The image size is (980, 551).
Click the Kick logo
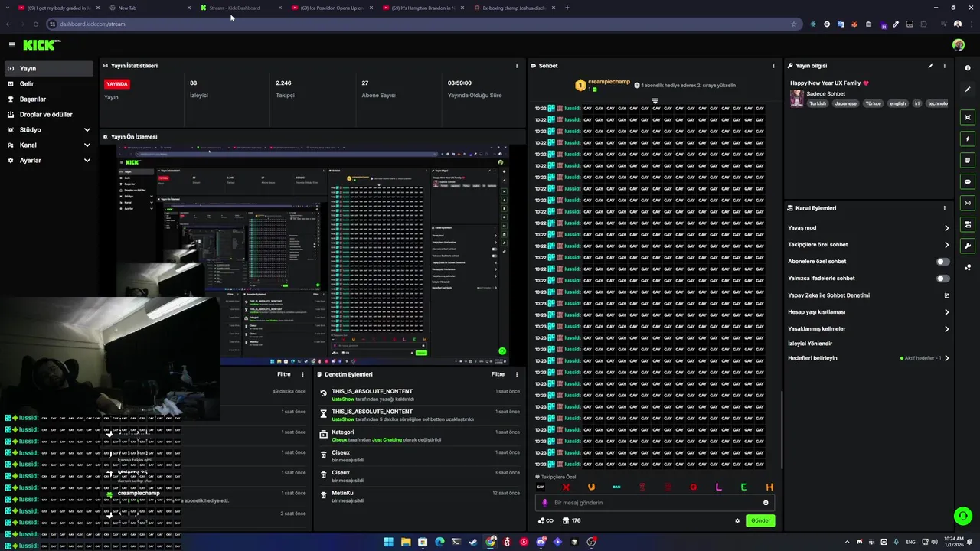click(x=41, y=45)
